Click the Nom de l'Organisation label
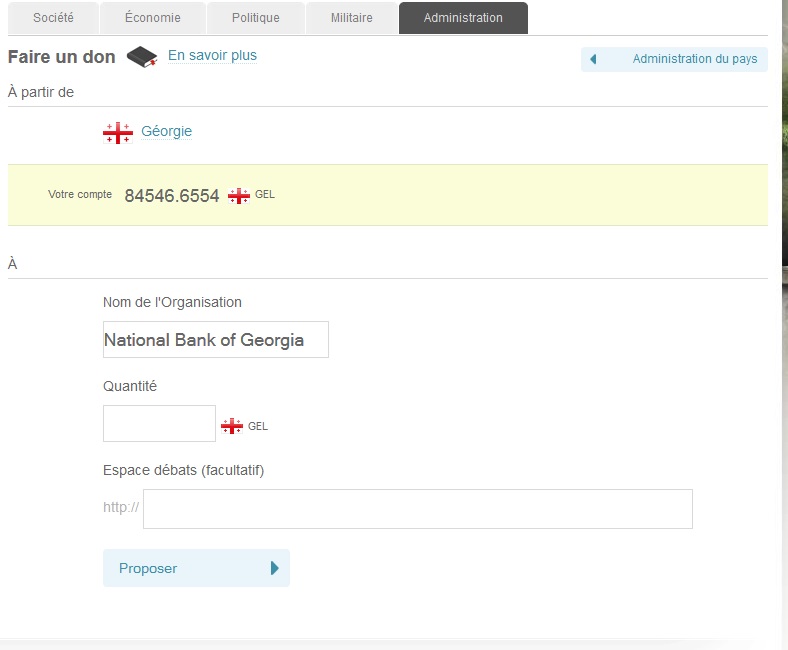Screen dimensions: 788x650 [x=172, y=302]
